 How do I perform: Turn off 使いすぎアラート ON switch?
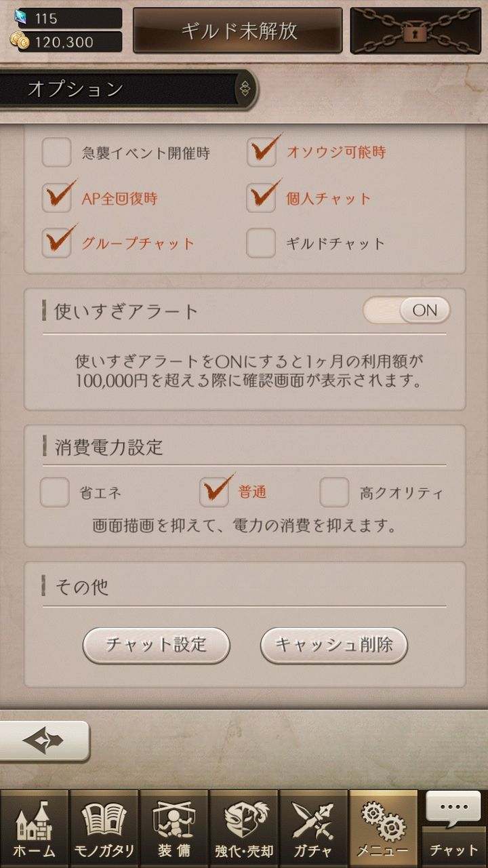tap(407, 311)
